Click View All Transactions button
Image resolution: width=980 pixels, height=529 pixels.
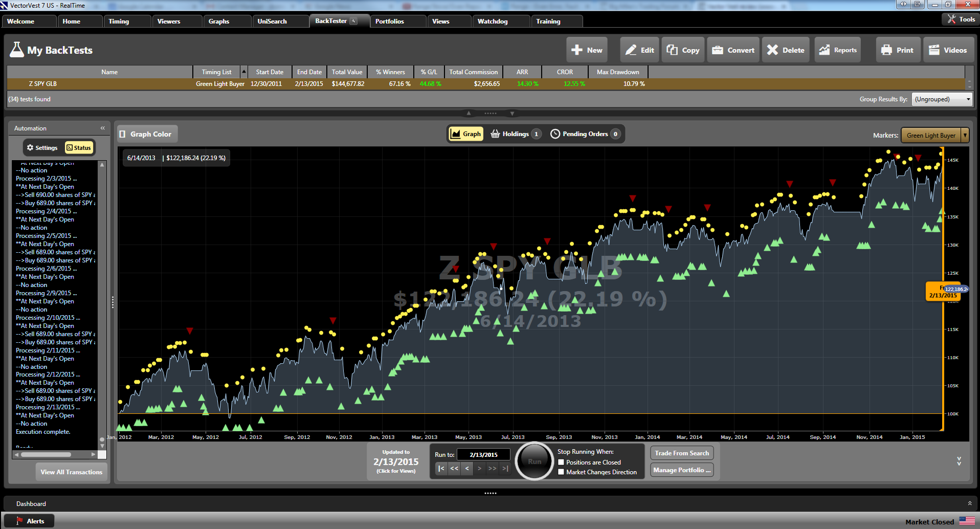click(x=71, y=472)
